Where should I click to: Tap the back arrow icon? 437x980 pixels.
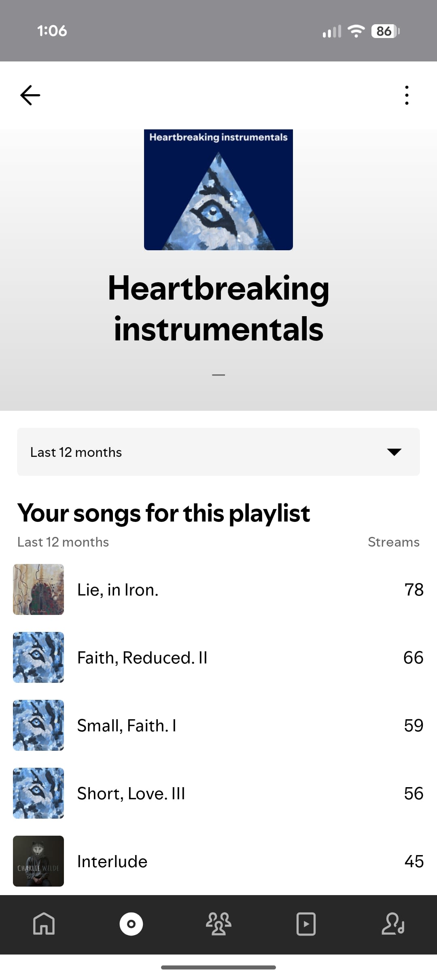(30, 95)
